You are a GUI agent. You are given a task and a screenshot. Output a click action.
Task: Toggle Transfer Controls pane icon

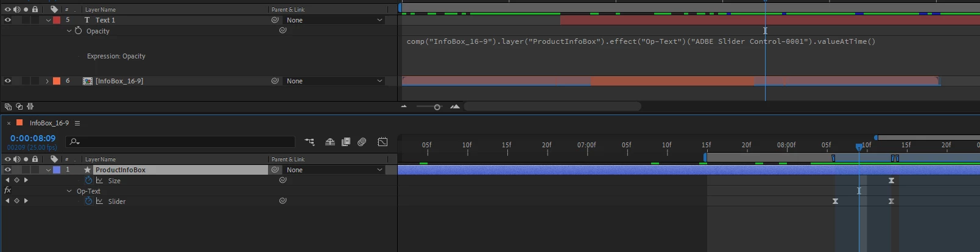pos(19,107)
